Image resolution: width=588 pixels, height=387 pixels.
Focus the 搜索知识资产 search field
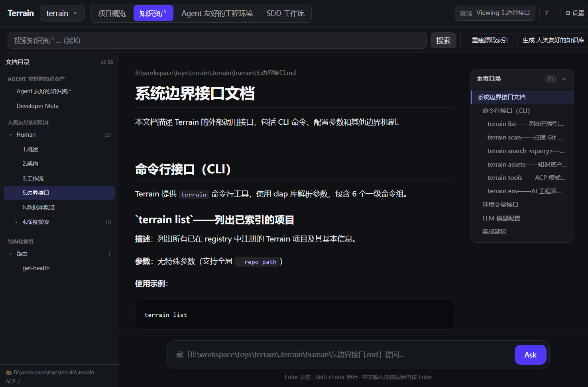click(x=217, y=40)
